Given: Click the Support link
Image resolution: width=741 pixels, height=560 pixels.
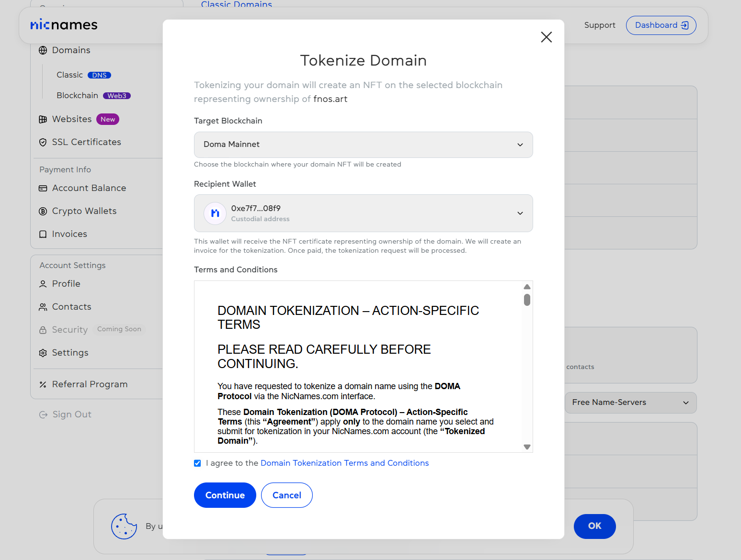Looking at the screenshot, I should [x=600, y=25].
